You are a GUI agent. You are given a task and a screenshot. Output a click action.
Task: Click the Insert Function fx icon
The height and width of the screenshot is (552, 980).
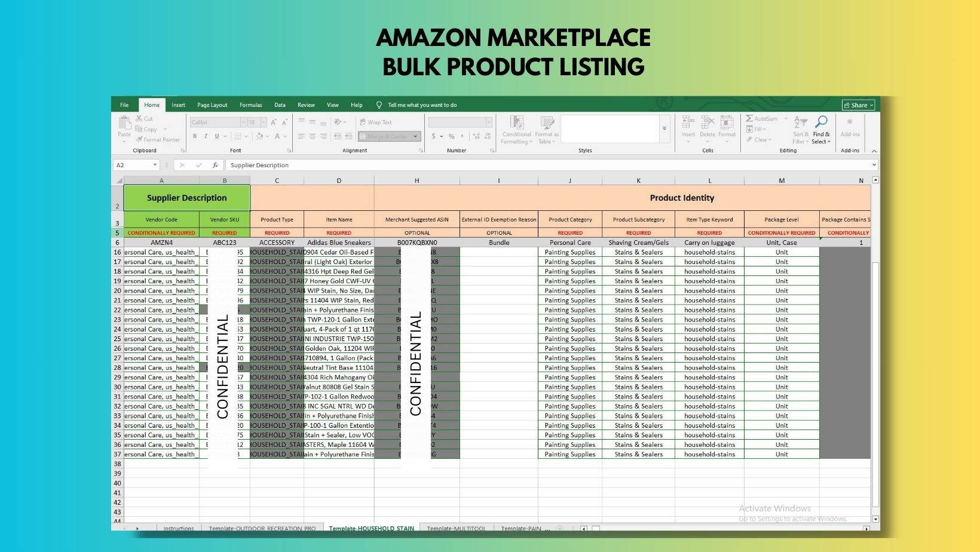(x=215, y=165)
